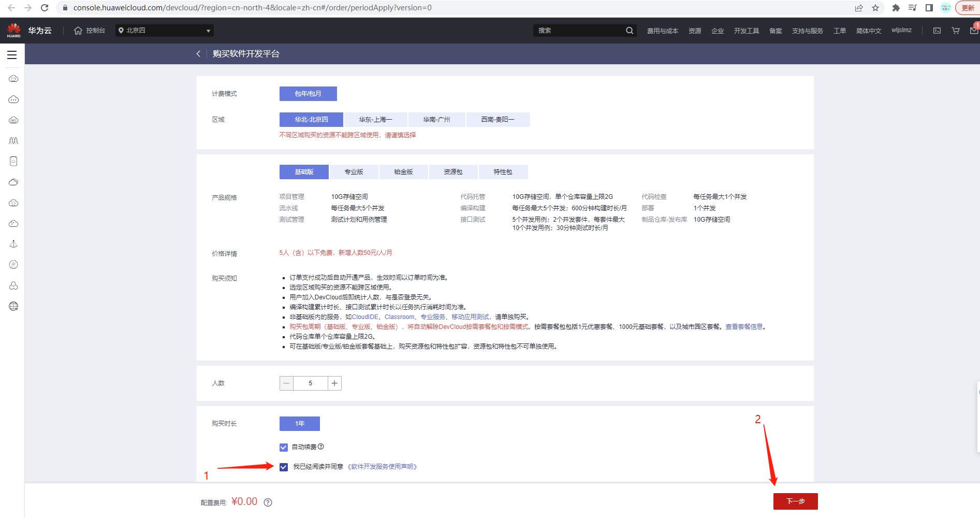This screenshot has width=980, height=518.
Task: Bookmark page with the star icon
Action: pyautogui.click(x=875, y=8)
